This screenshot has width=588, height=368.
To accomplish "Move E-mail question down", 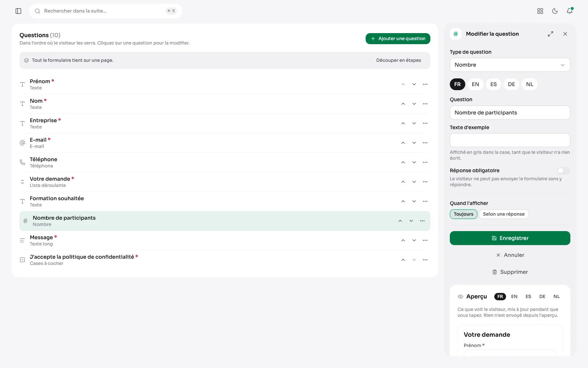I will tap(414, 143).
